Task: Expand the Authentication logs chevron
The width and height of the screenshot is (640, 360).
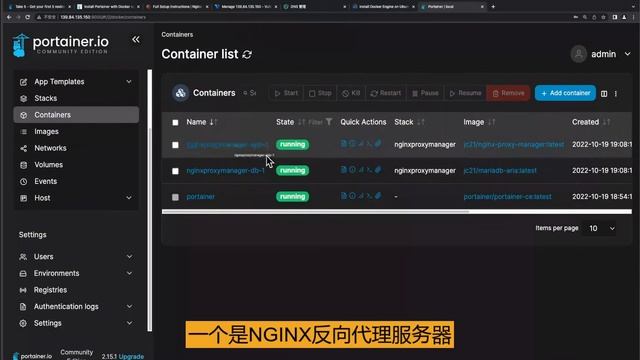Action: coord(129,307)
